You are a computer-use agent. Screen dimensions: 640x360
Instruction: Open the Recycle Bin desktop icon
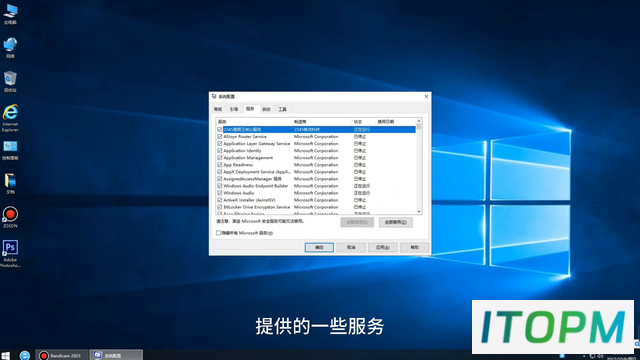10,81
